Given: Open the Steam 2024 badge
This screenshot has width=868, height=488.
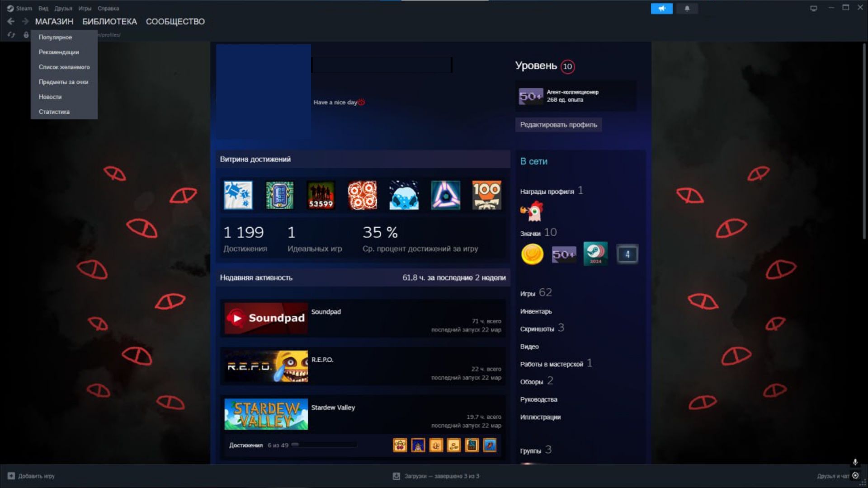Looking at the screenshot, I should click(595, 253).
